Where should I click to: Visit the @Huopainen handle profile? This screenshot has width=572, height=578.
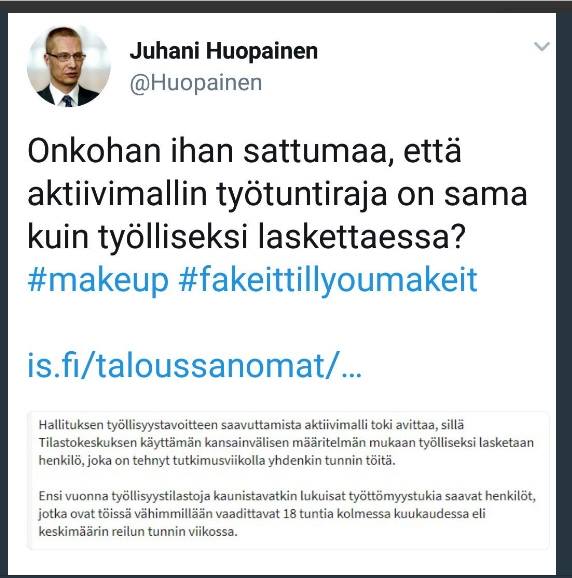(196, 83)
